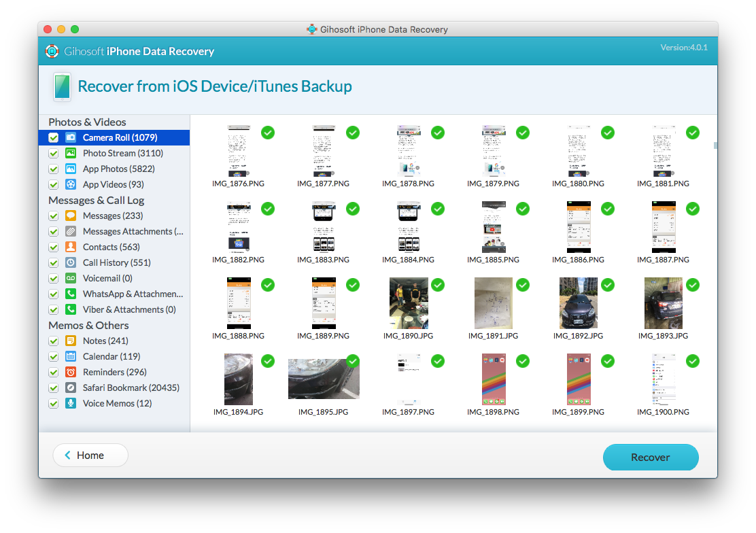
Task: Click the Gihosoft logo in header bar
Action: (x=52, y=51)
